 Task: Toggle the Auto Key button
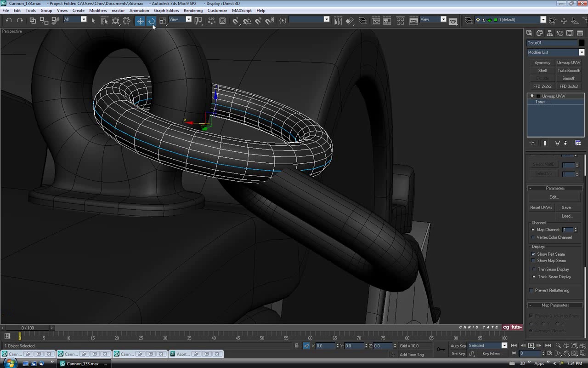coord(458,346)
